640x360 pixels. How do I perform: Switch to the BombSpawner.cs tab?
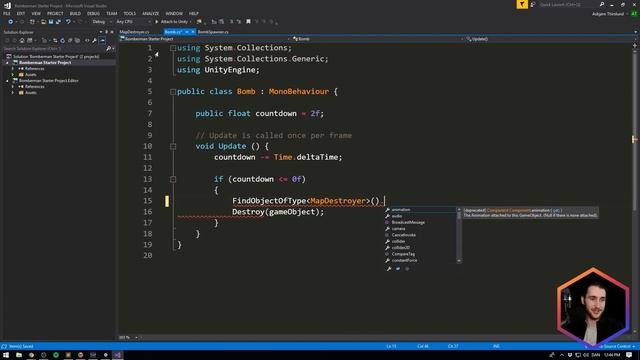coord(213,32)
